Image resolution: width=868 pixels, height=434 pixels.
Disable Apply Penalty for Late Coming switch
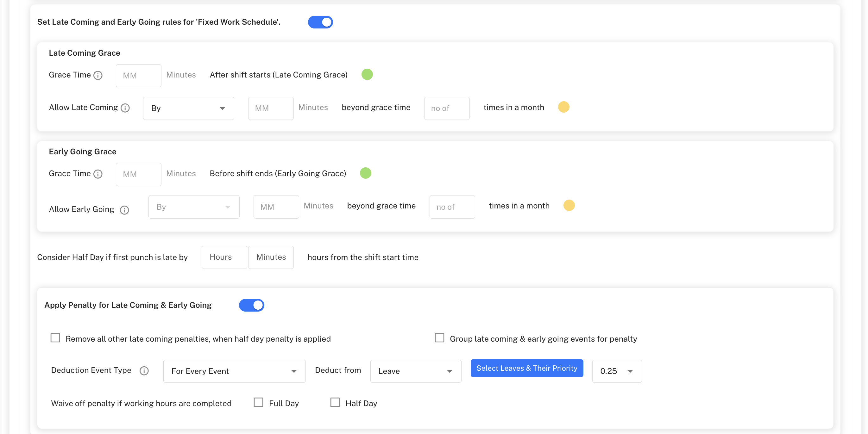[x=251, y=305]
